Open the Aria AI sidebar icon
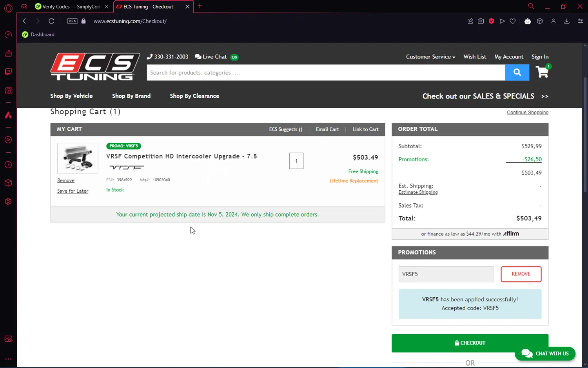 click(8, 115)
